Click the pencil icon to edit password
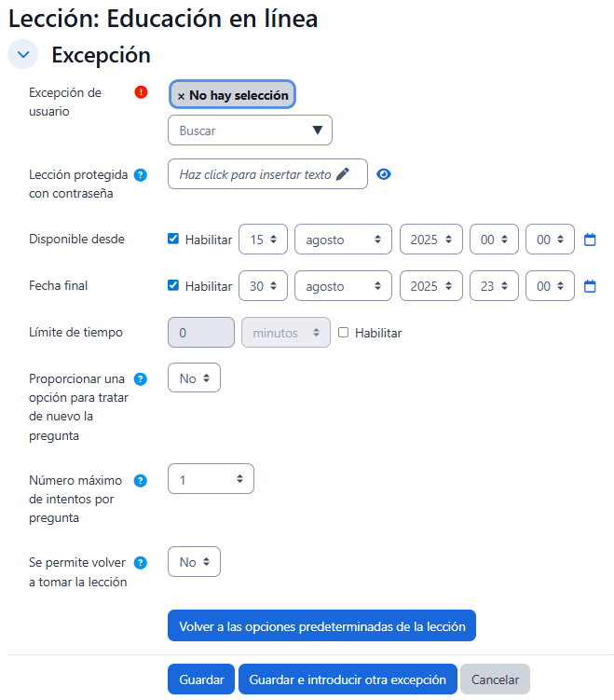The height and width of the screenshot is (700, 614). point(343,174)
